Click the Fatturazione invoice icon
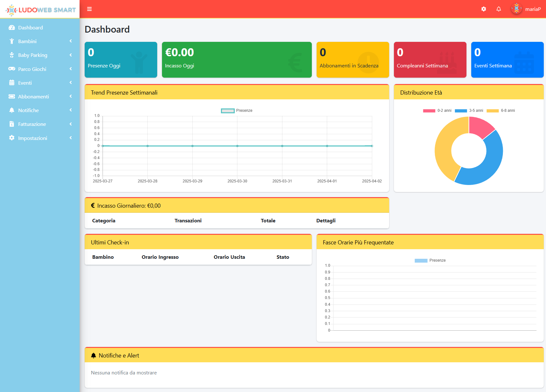This screenshot has width=546, height=392. point(12,124)
